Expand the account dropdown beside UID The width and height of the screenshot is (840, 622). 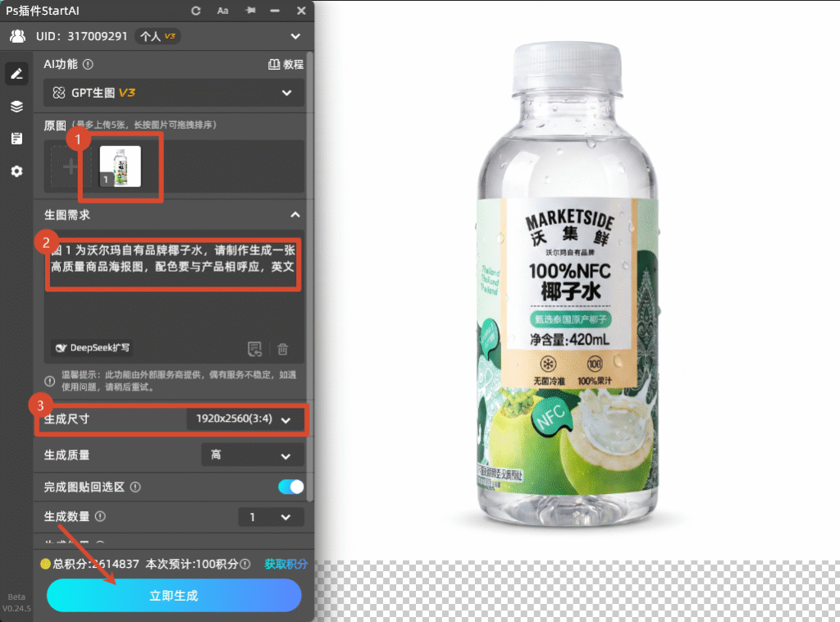click(x=295, y=36)
